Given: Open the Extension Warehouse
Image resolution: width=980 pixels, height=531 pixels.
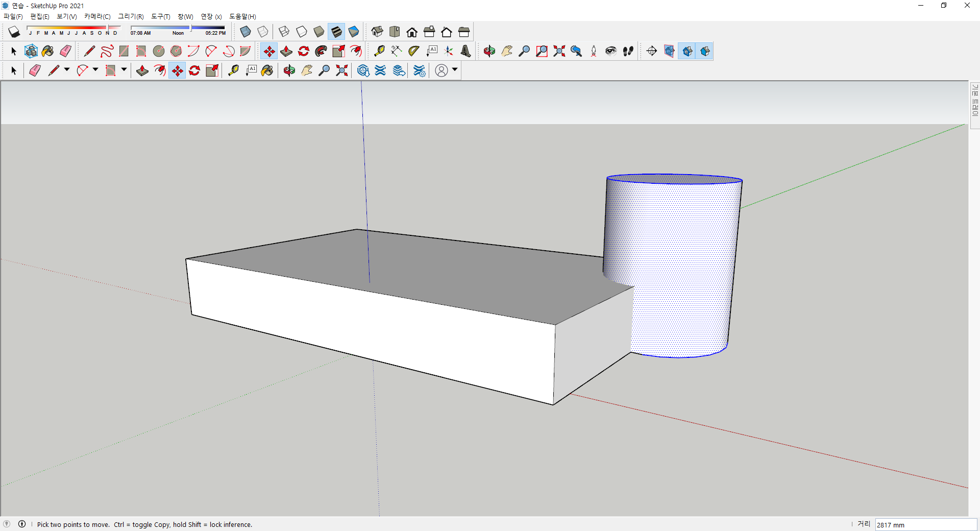Looking at the screenshot, I should pyautogui.click(x=380, y=70).
